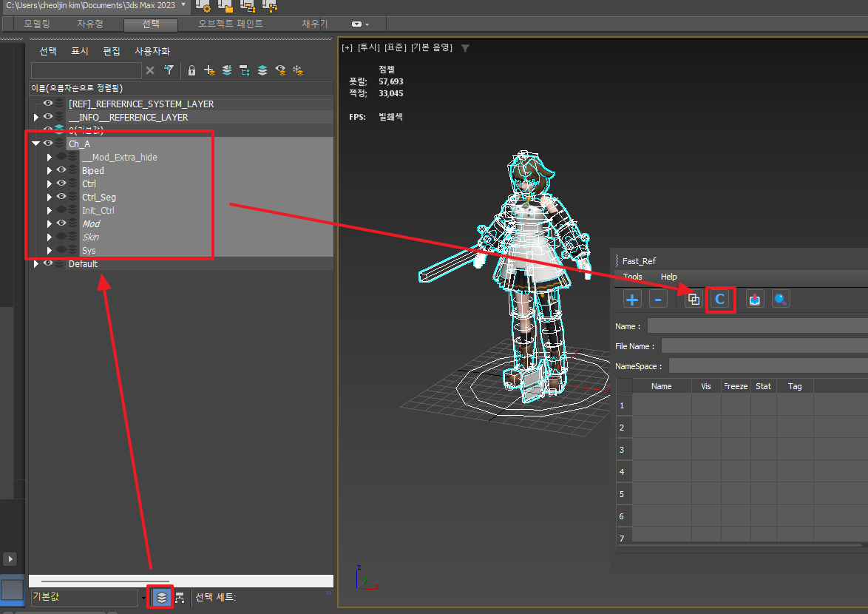The width and height of the screenshot is (868, 614).
Task: Click the overlapping squares icon in Fast_Ref
Action: [x=693, y=300]
